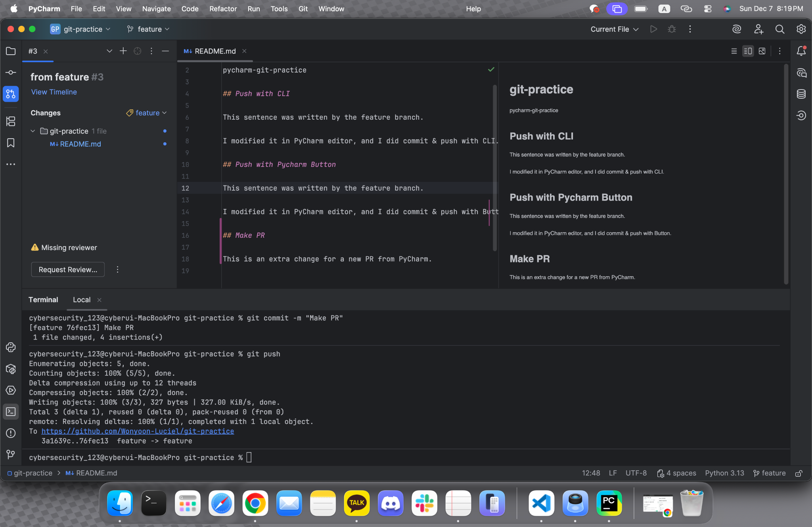Open the Bookmarks tool window icon
Image resolution: width=812 pixels, height=527 pixels.
[x=11, y=143]
